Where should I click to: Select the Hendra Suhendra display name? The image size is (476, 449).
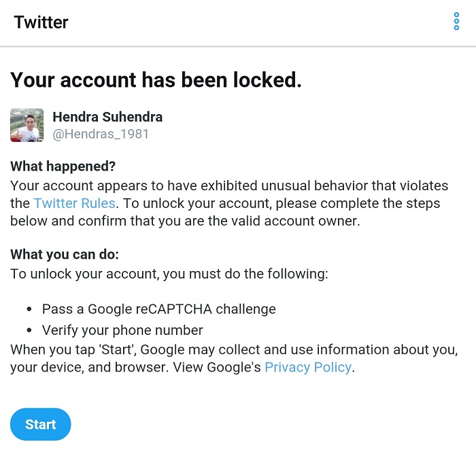(107, 117)
